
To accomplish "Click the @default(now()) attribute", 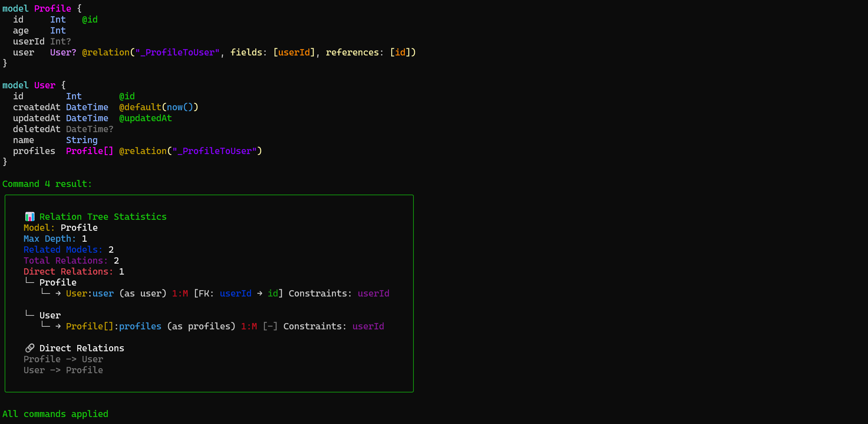I will 158,107.
